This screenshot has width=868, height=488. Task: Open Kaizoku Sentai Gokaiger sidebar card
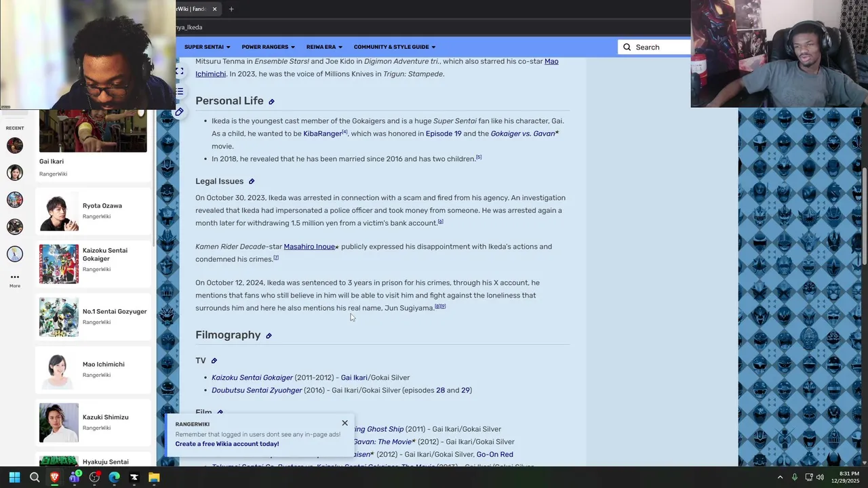[x=93, y=264]
